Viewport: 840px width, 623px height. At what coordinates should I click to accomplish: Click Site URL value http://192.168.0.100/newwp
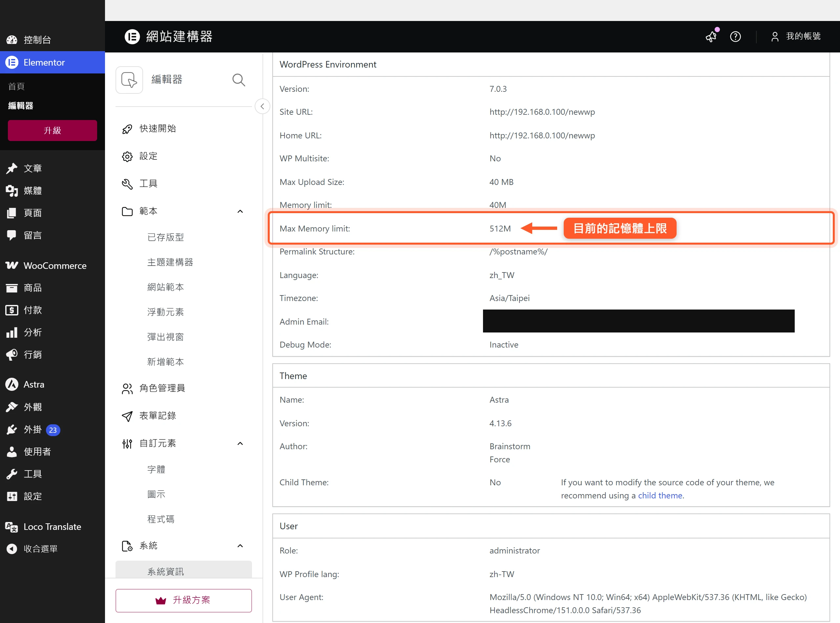pos(542,112)
